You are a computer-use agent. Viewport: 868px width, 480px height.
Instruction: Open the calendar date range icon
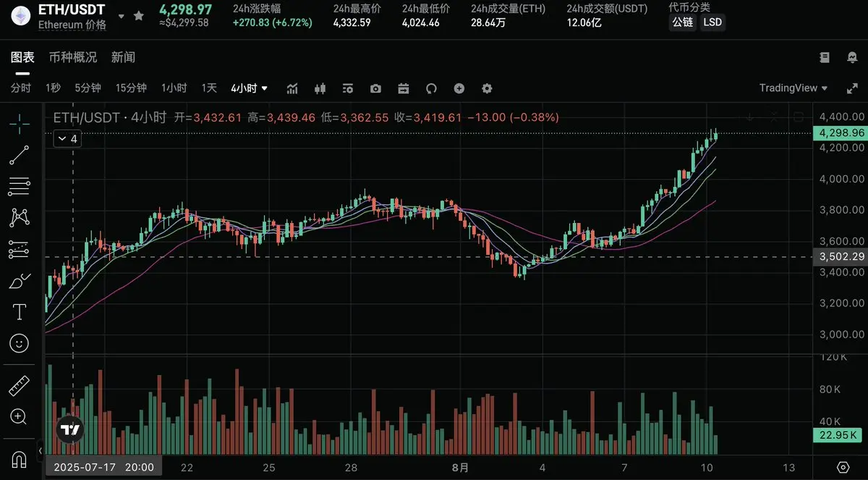404,88
